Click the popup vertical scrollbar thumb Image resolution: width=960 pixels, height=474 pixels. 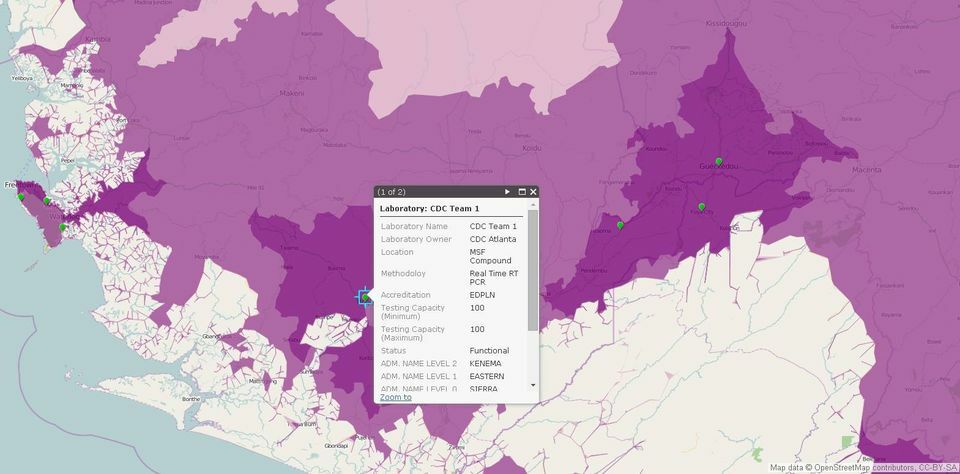[x=532, y=270]
